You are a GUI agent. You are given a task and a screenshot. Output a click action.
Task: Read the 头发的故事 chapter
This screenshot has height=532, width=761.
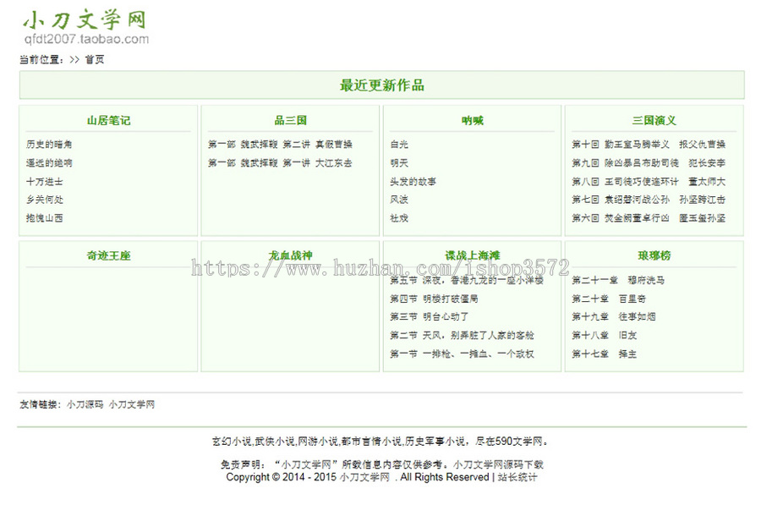pos(413,182)
